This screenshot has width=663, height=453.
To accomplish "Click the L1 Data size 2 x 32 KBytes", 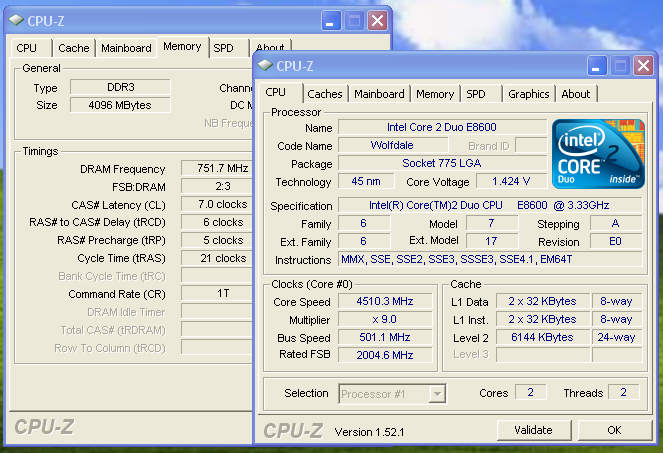I will tap(542, 301).
